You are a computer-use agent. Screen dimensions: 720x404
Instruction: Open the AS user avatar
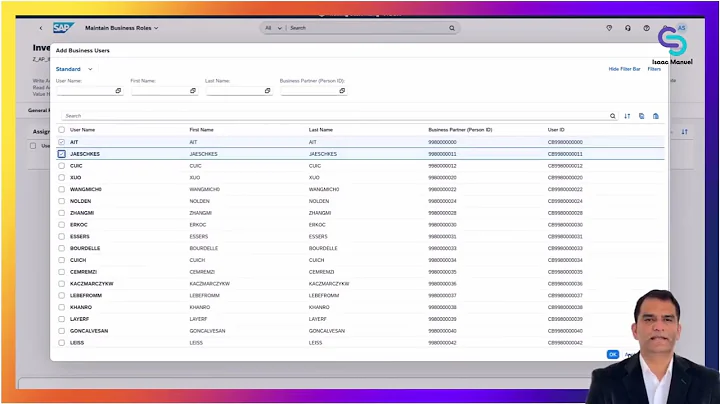[x=681, y=28]
